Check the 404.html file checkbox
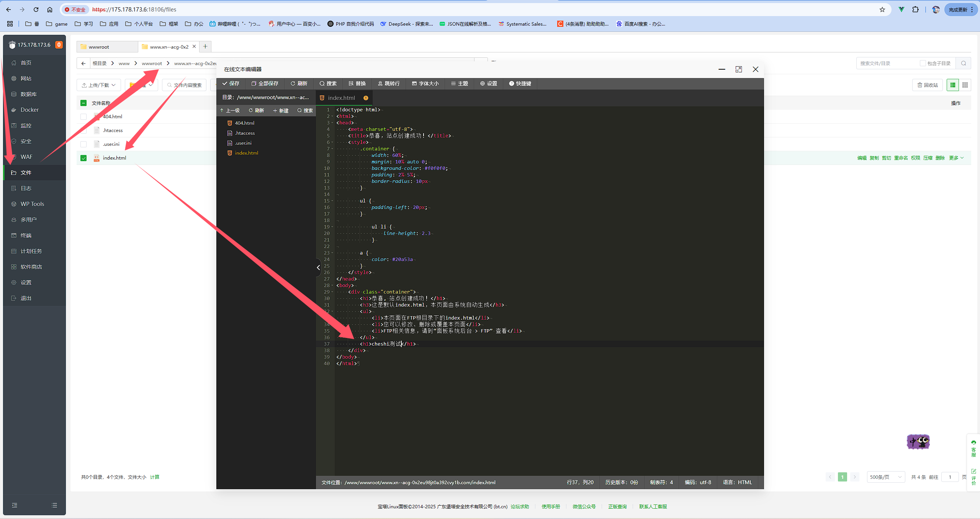The height and width of the screenshot is (519, 980). coord(83,117)
